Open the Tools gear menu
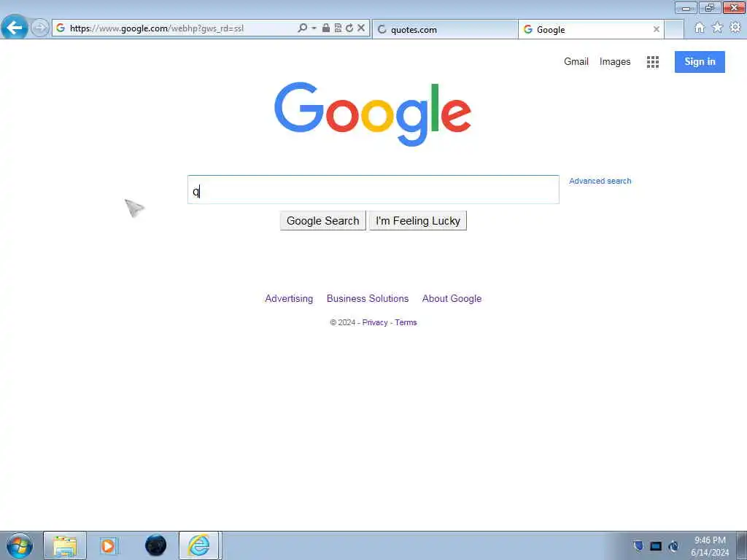The height and width of the screenshot is (560, 747). point(735,28)
